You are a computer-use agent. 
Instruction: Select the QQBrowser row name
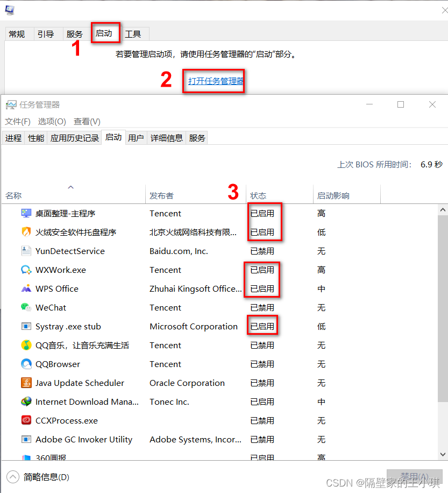[x=58, y=364]
